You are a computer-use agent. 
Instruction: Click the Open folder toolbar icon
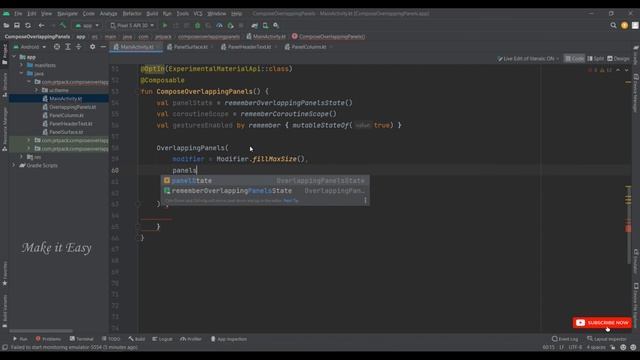tap(6, 25)
